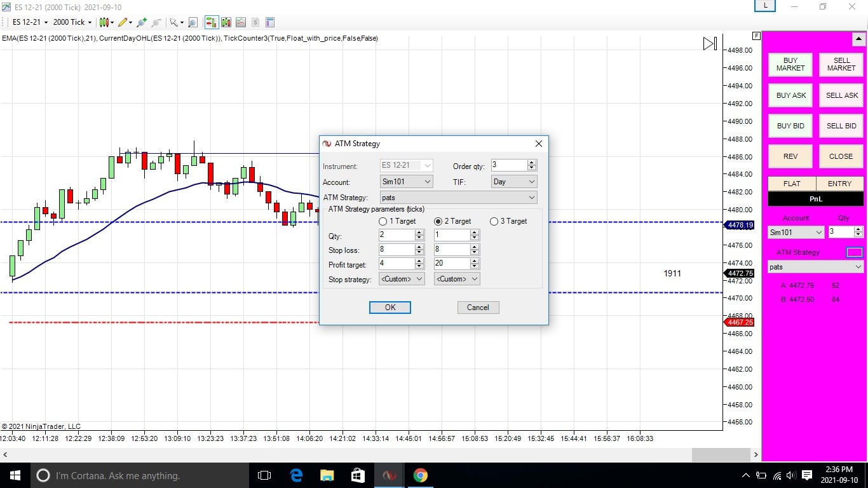This screenshot has height=488, width=868.
Task: Select the 1 Target radio option
Action: pos(397,221)
